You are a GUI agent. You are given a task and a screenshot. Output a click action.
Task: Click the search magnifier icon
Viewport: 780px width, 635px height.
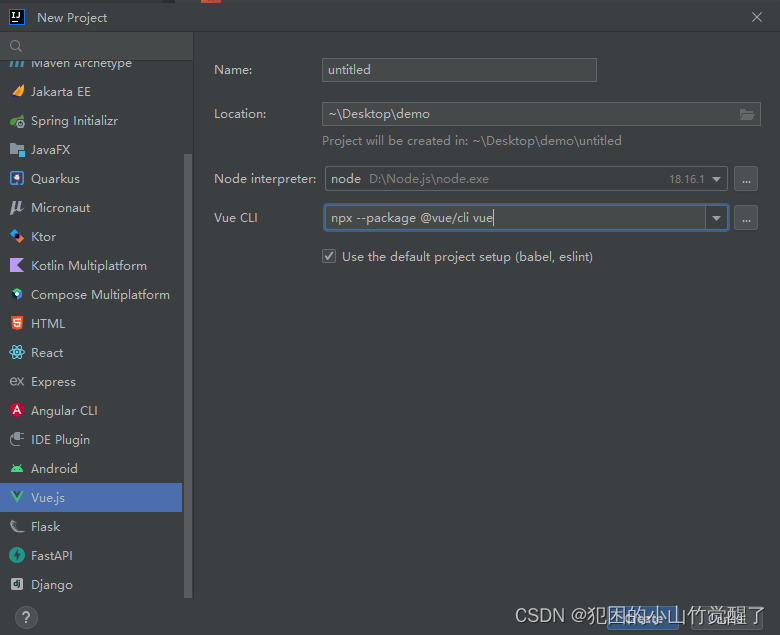(x=16, y=46)
